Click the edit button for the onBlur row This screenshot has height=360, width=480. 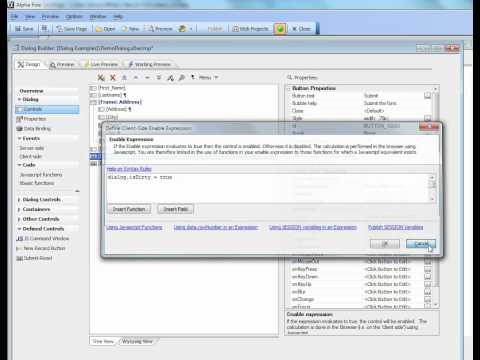[x=427, y=292]
